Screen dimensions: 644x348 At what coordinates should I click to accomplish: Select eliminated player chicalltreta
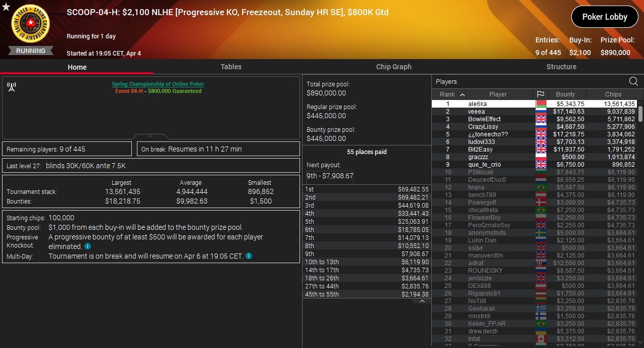point(534,210)
